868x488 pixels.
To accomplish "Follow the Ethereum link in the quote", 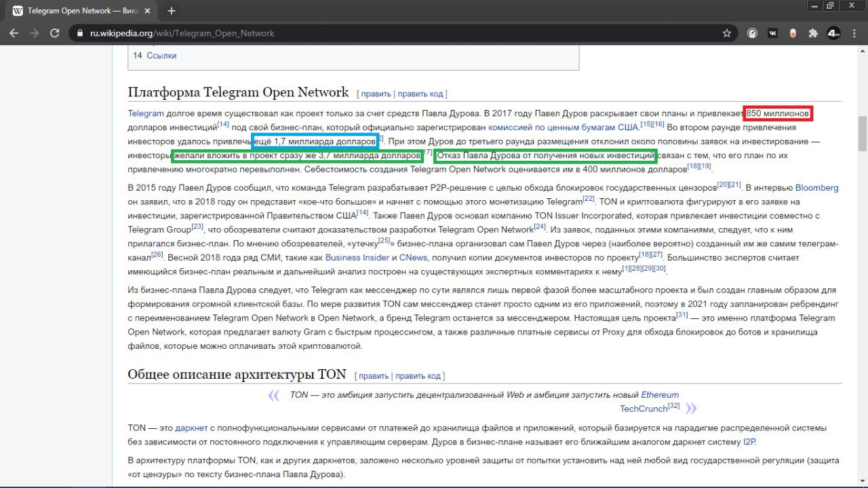I will 660,395.
